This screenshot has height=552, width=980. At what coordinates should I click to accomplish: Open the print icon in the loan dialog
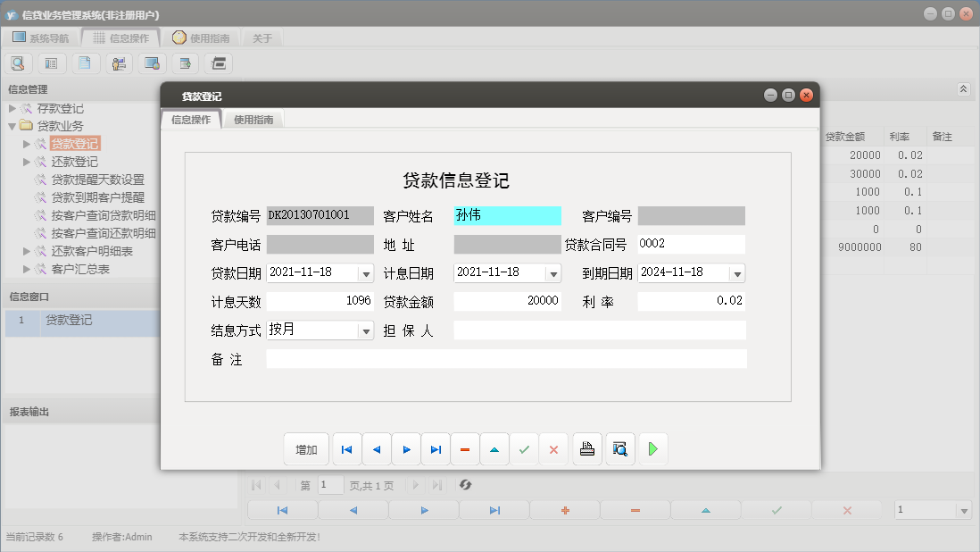pyautogui.click(x=586, y=449)
